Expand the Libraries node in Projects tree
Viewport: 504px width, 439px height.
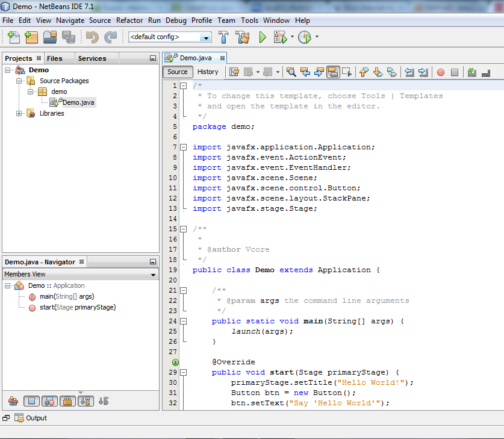[x=19, y=113]
